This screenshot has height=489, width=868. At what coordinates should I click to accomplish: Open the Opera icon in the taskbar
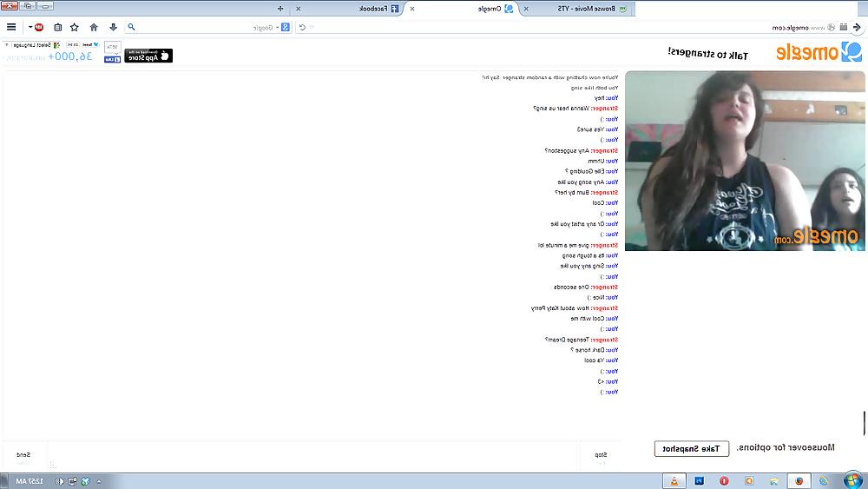(724, 480)
